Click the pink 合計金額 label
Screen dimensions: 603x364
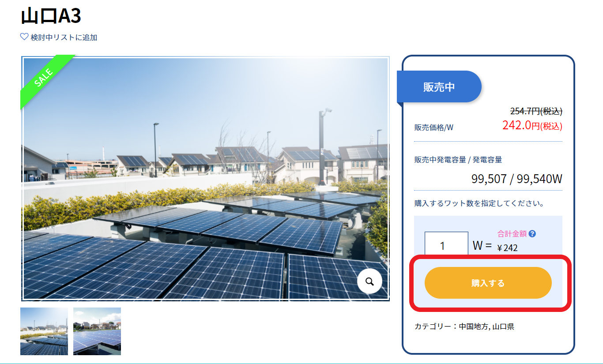(512, 234)
